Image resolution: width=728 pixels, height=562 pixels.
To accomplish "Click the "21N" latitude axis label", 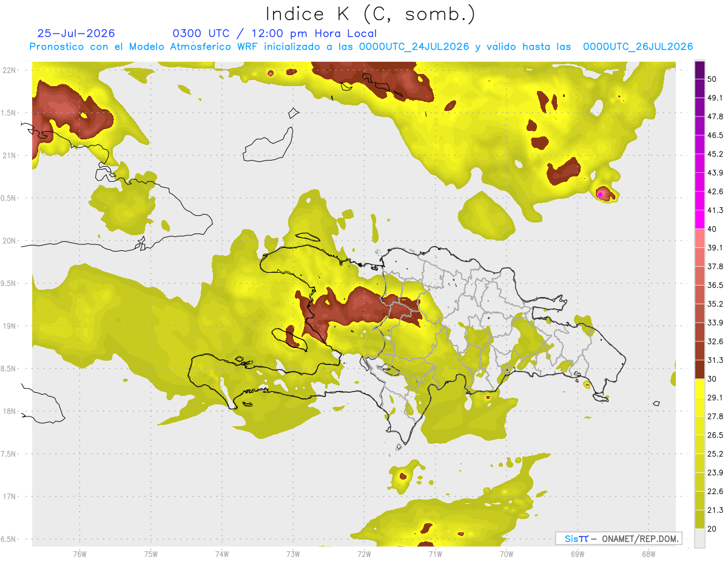I will [x=8, y=155].
